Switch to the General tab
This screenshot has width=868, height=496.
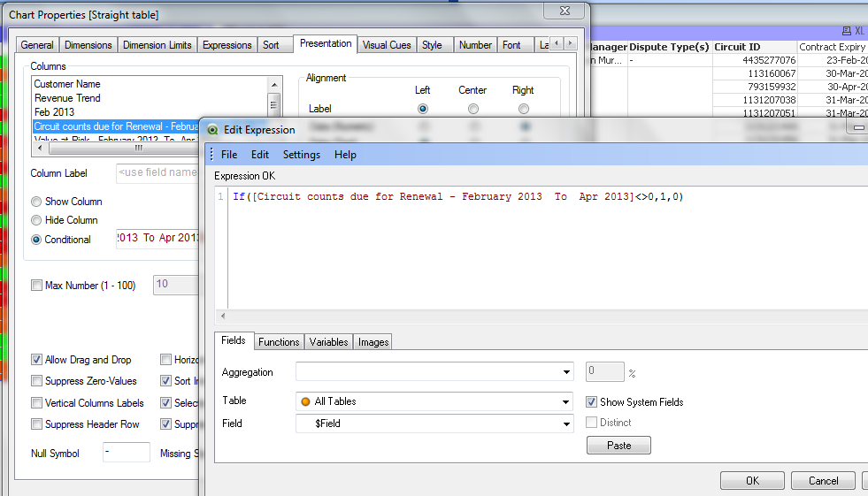point(37,45)
